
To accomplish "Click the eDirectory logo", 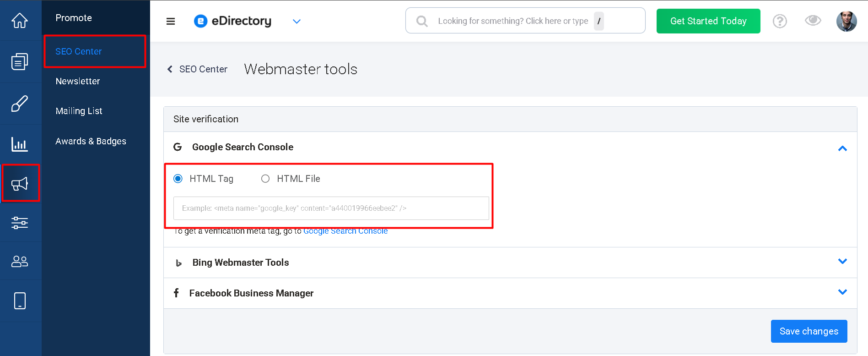I will point(232,21).
